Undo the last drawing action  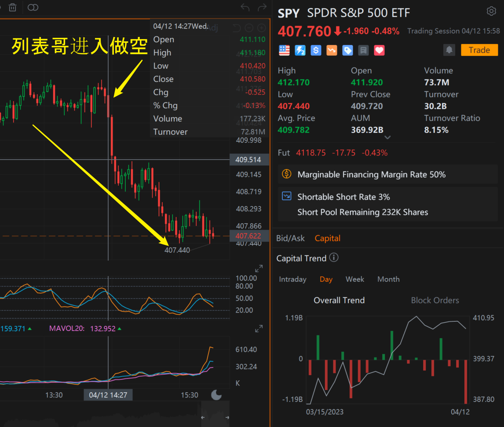pyautogui.click(x=245, y=7)
